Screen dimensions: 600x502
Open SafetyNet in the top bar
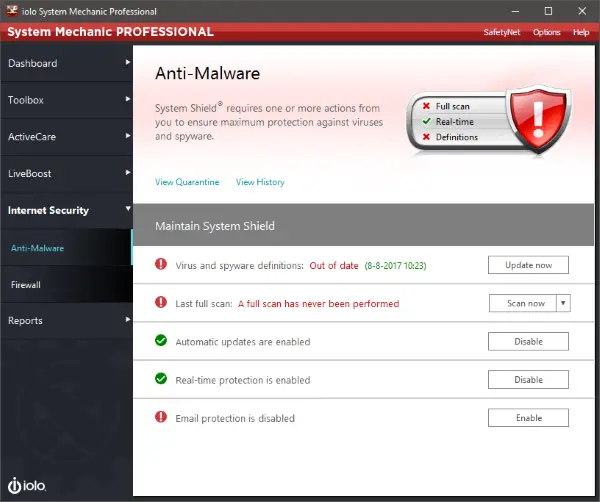502,32
